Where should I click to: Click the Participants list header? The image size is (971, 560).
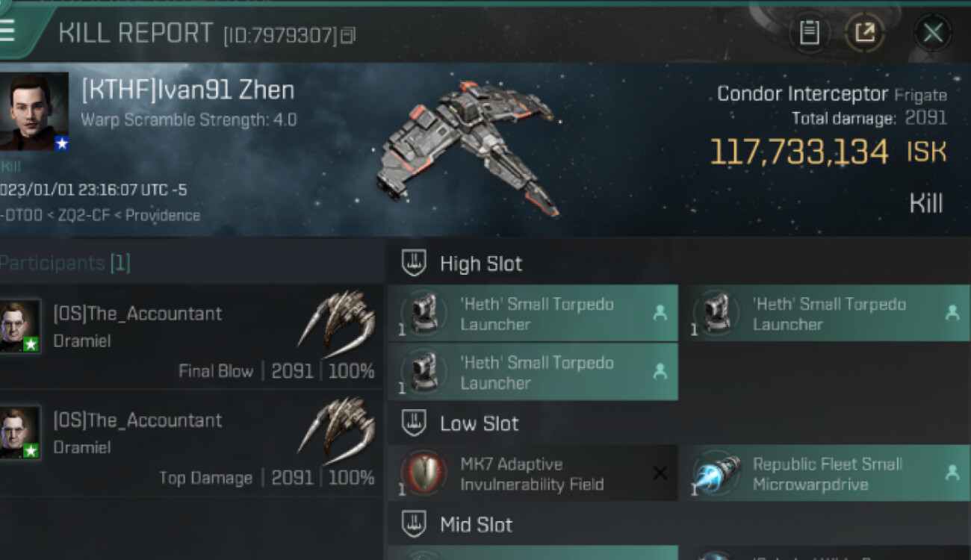(x=65, y=263)
